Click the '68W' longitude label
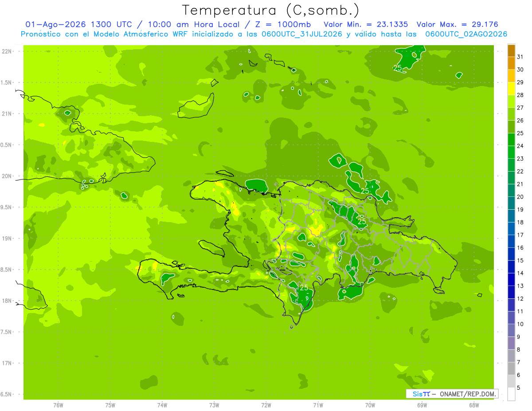Screen dimensions: 532x411 [x=474, y=405]
